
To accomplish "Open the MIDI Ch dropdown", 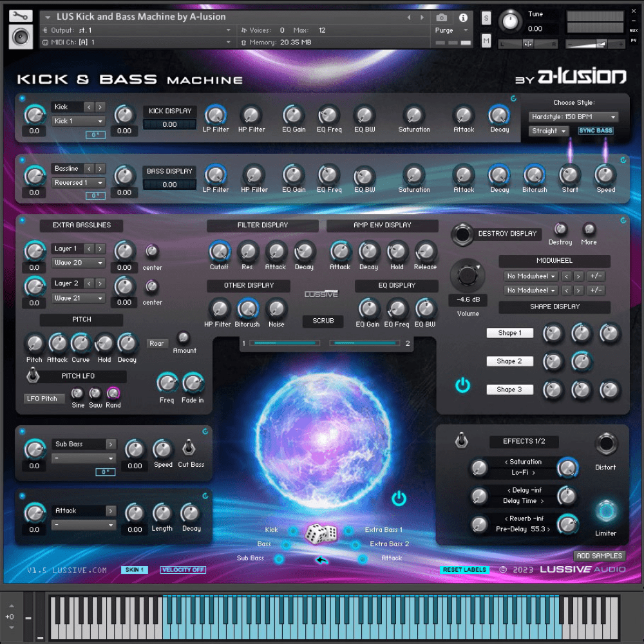I will pos(138,43).
